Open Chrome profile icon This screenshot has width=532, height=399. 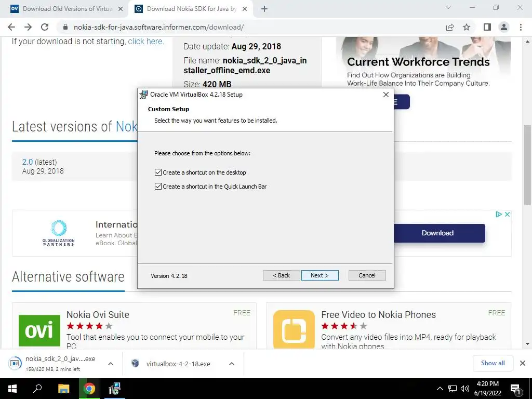pyautogui.click(x=504, y=27)
